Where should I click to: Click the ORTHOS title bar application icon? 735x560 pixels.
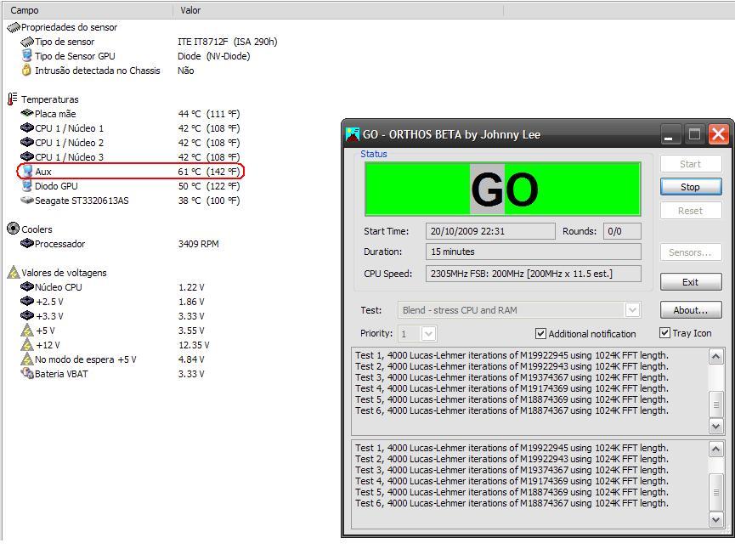click(352, 134)
